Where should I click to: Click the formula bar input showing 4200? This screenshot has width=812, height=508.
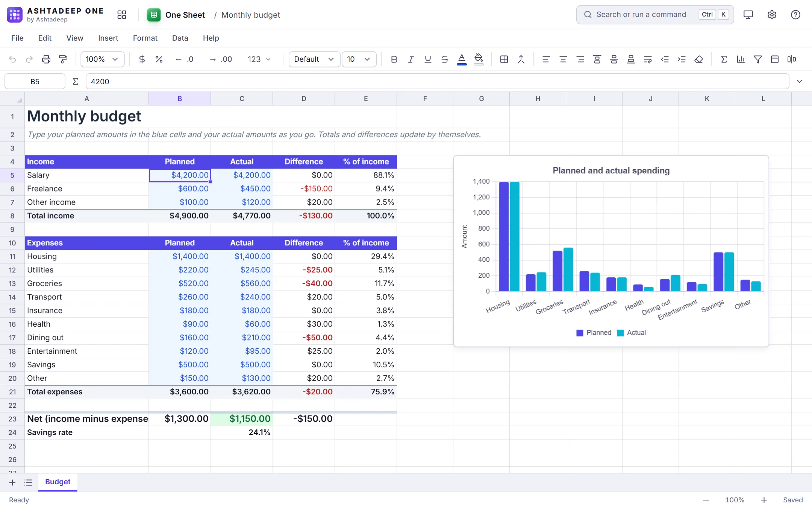point(437,81)
